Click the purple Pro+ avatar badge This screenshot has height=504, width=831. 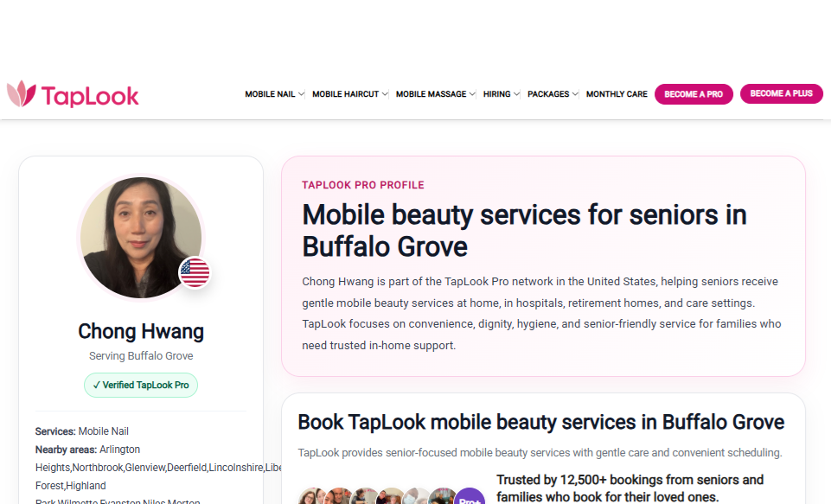[470, 498]
